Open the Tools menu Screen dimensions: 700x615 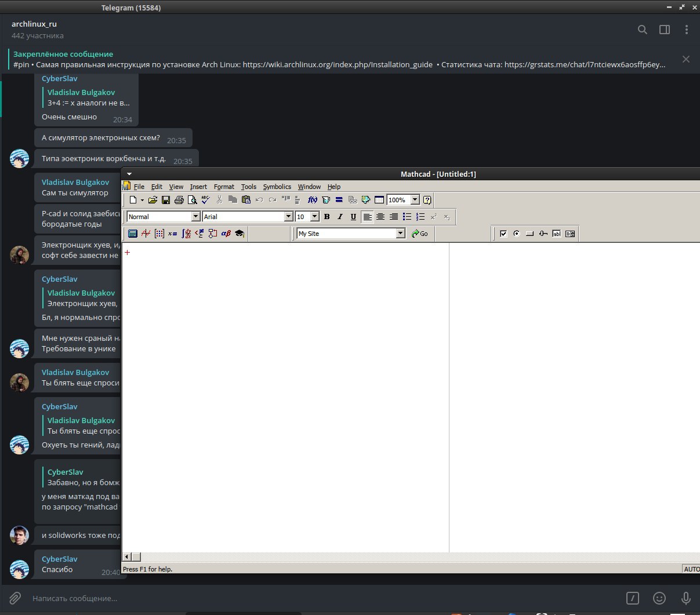249,187
